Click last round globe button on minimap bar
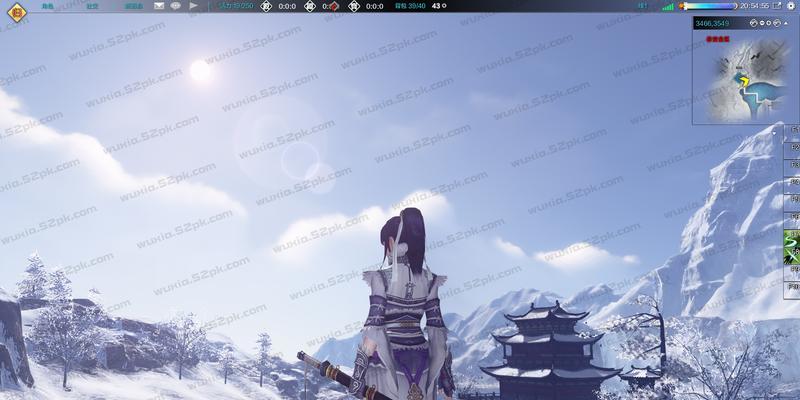This screenshot has width=800, height=400. click(x=777, y=23)
